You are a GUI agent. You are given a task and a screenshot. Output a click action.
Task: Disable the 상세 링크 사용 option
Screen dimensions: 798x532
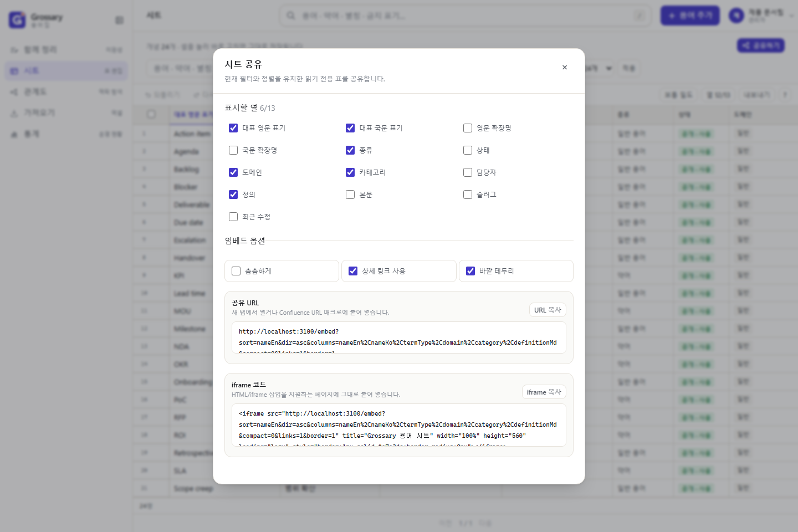(x=353, y=271)
